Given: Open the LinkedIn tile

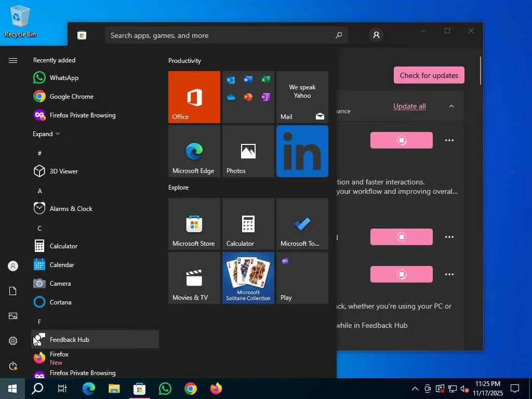Looking at the screenshot, I should (302, 151).
